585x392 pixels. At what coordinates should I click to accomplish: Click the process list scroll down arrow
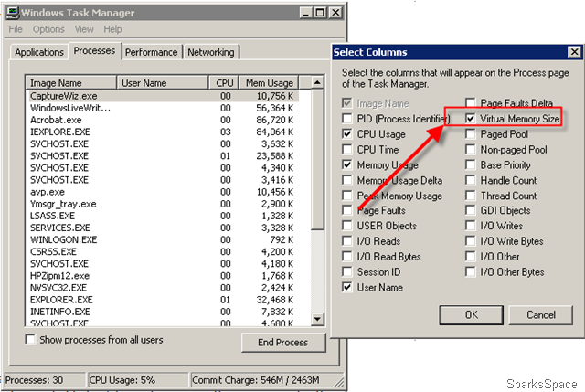click(317, 319)
